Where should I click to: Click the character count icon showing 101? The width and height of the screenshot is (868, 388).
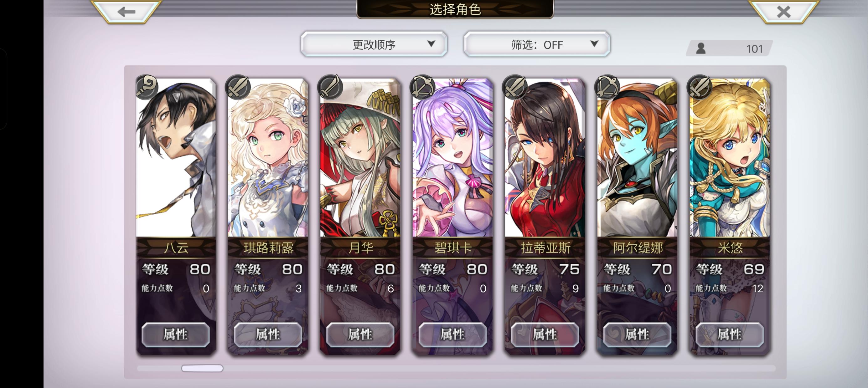pos(701,48)
